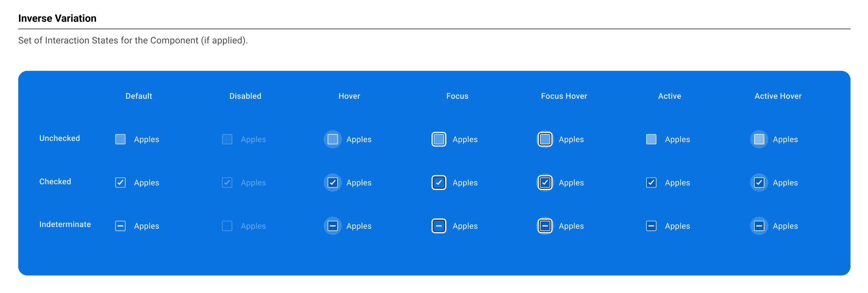The width and height of the screenshot is (868, 293).
Task: Toggle the Active Hover indeterminate checkbox
Action: point(759,226)
